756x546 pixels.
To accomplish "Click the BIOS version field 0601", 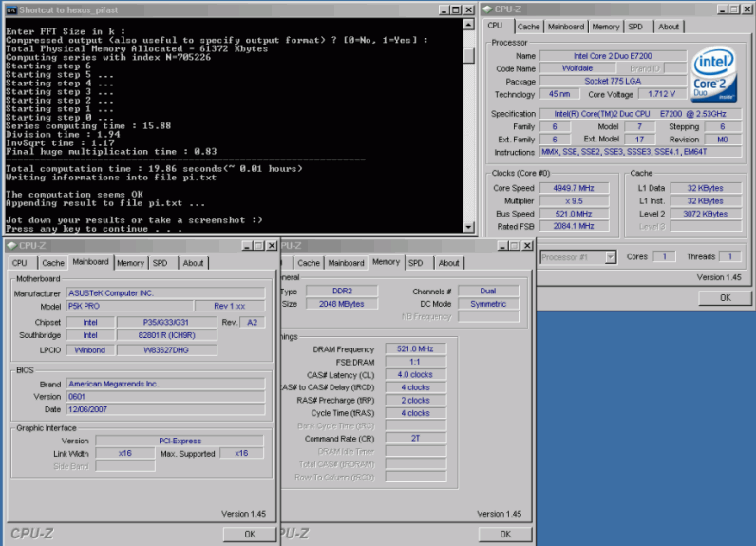I will tap(165, 397).
